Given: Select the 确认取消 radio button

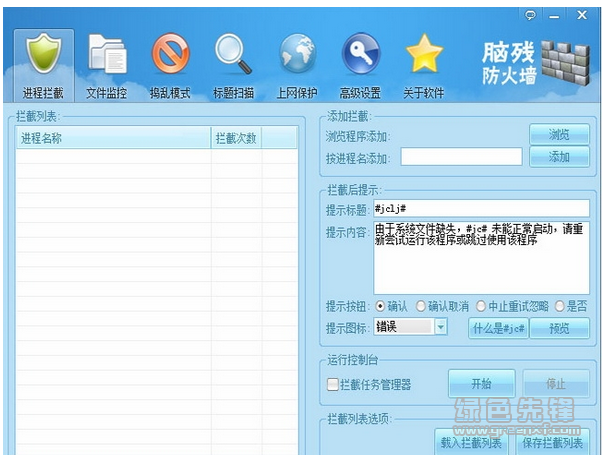Looking at the screenshot, I should click(421, 306).
